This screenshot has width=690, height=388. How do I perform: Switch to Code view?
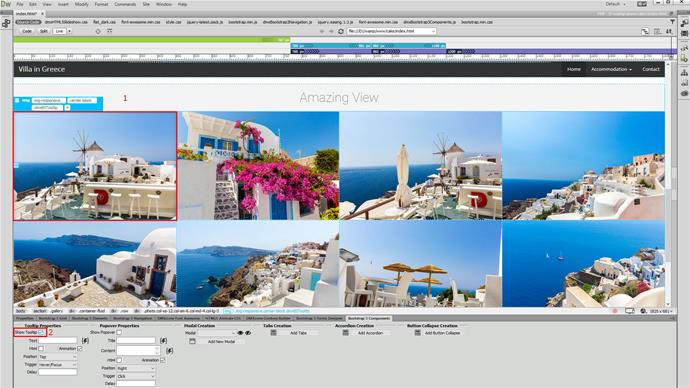[x=27, y=31]
